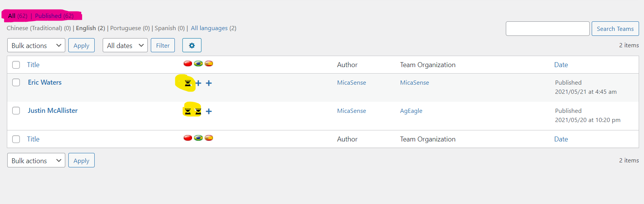Focus the team search text field
The image size is (644, 204).
[x=547, y=29]
